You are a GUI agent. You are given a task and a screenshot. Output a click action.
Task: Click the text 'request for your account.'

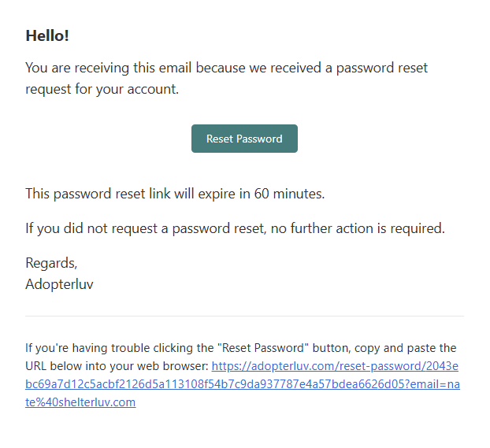tap(102, 89)
